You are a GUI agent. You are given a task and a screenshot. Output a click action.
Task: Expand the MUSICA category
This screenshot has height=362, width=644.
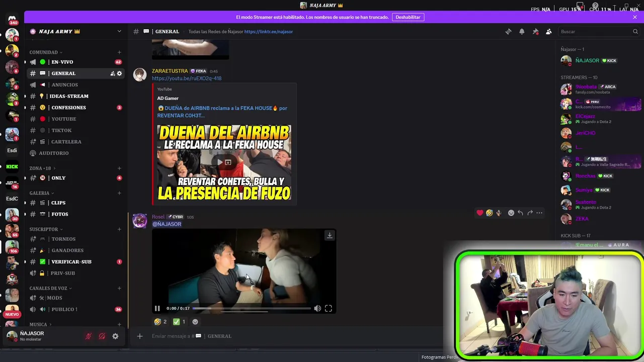coord(41,324)
